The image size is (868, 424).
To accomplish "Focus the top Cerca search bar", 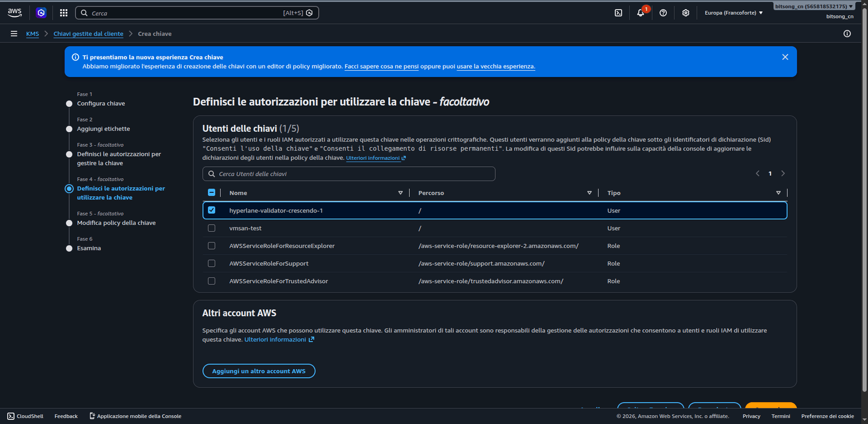I will [x=197, y=12].
